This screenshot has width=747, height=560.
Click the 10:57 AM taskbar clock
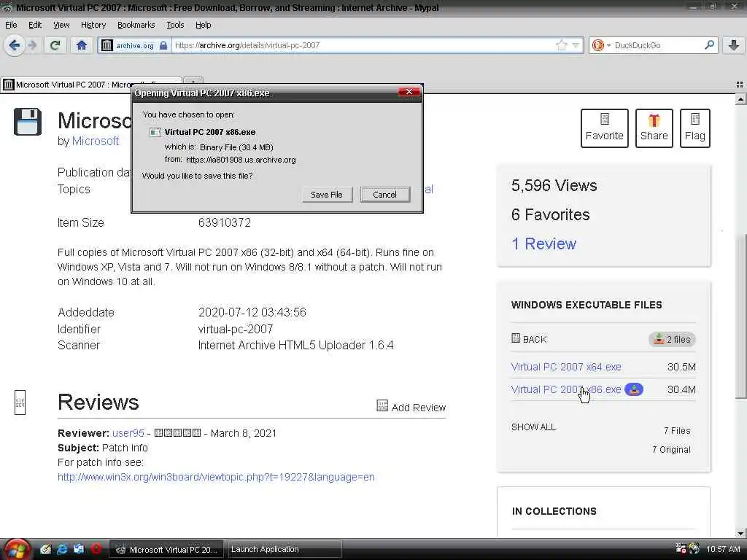(723, 550)
